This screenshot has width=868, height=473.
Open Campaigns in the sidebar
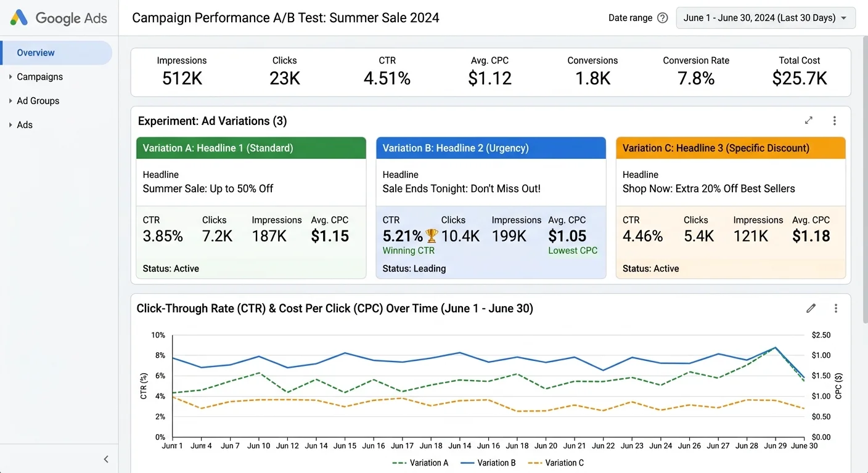[39, 77]
